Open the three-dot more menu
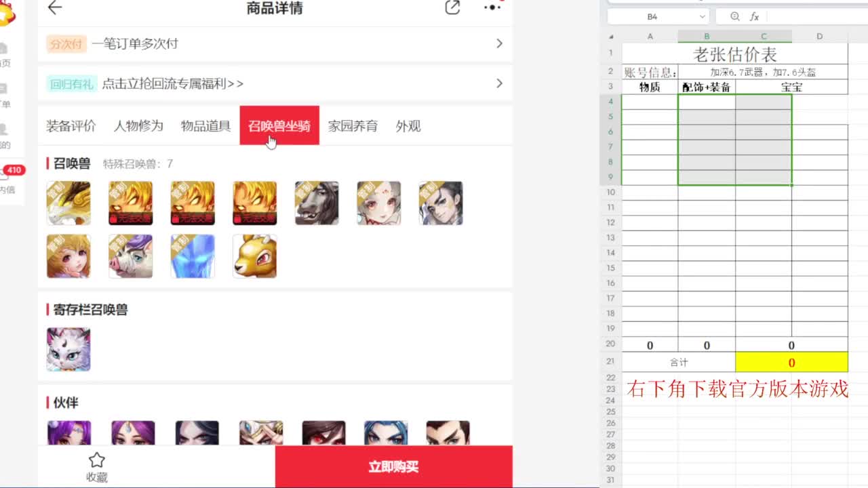 (492, 7)
